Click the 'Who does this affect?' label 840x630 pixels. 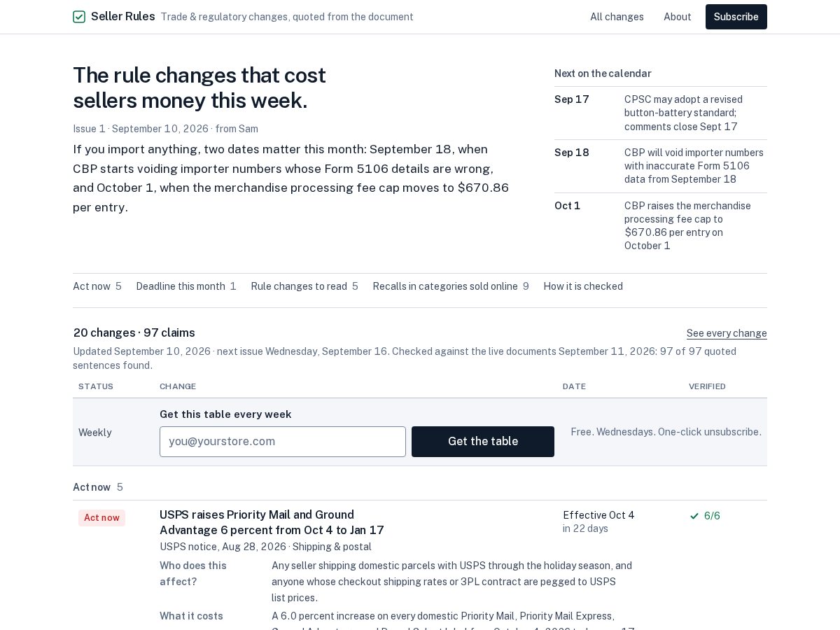pyautogui.click(x=193, y=573)
